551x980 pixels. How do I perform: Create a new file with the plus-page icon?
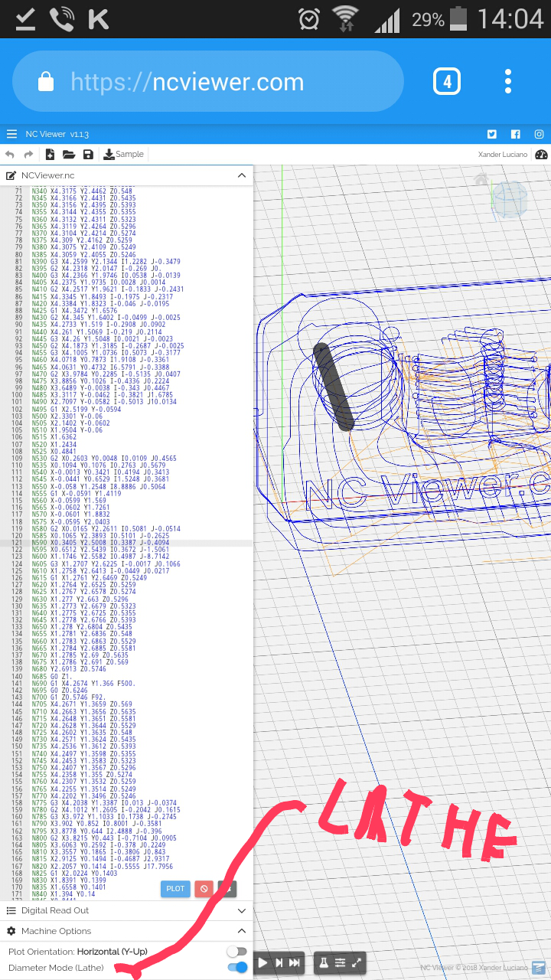coord(50,155)
